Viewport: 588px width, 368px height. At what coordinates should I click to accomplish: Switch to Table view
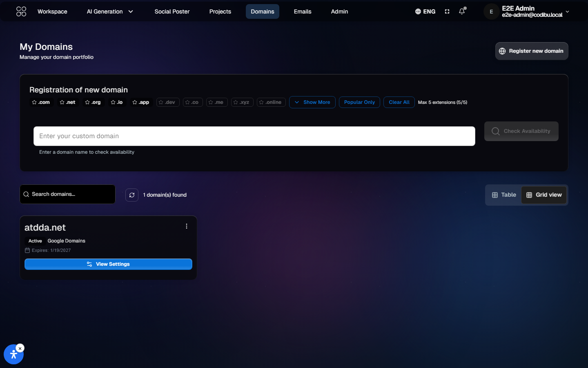[504, 195]
